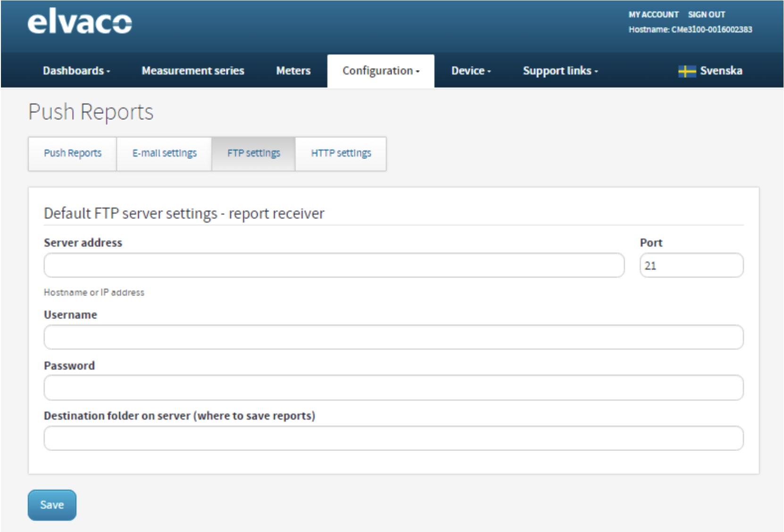Image resolution: width=784 pixels, height=532 pixels.
Task: Click the 'Hostname or IP address' hint
Action: coord(94,292)
